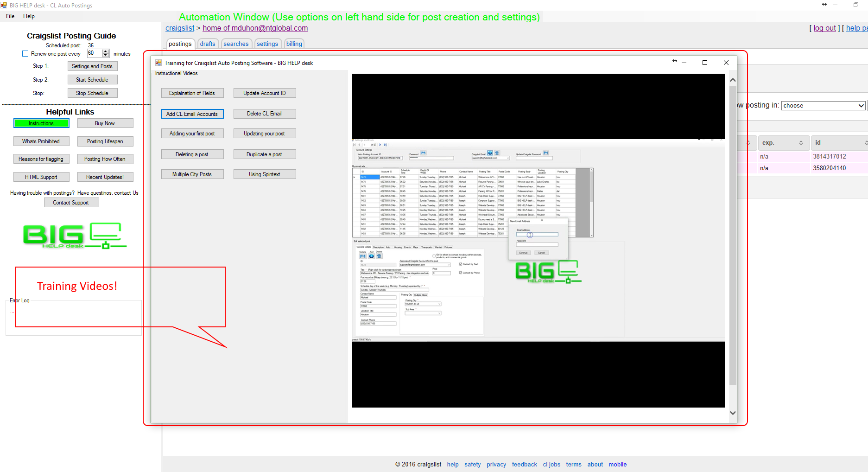
Task: Minimize the Training window
Action: [x=684, y=63]
